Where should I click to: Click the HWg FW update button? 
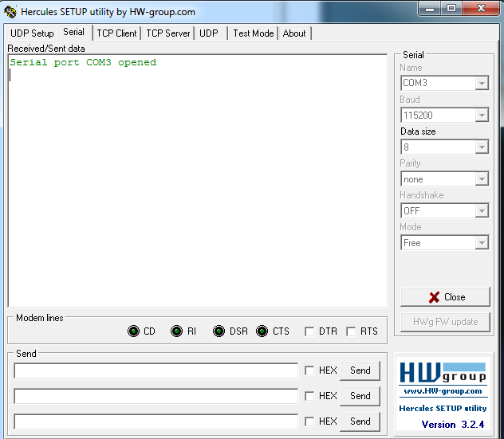point(445,322)
